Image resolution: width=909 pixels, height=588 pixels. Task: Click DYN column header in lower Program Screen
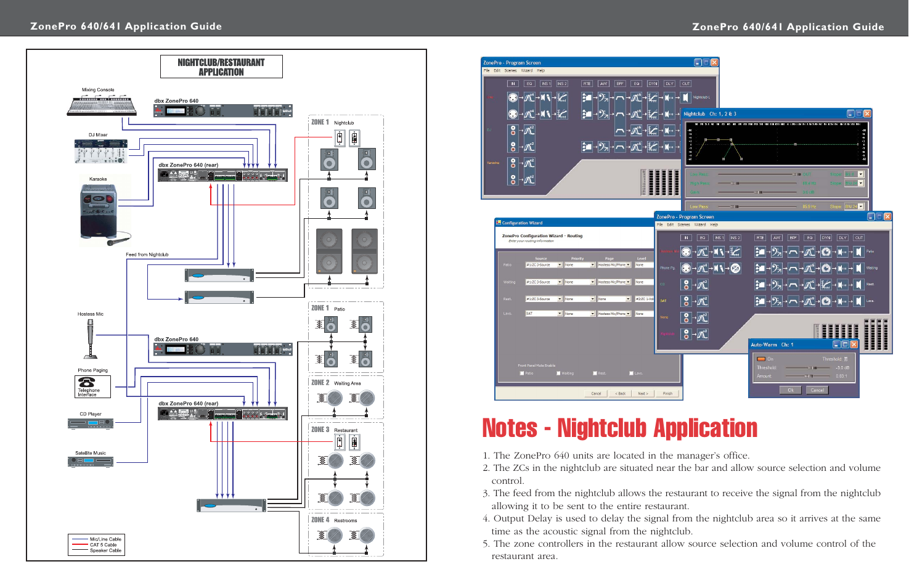click(826, 238)
